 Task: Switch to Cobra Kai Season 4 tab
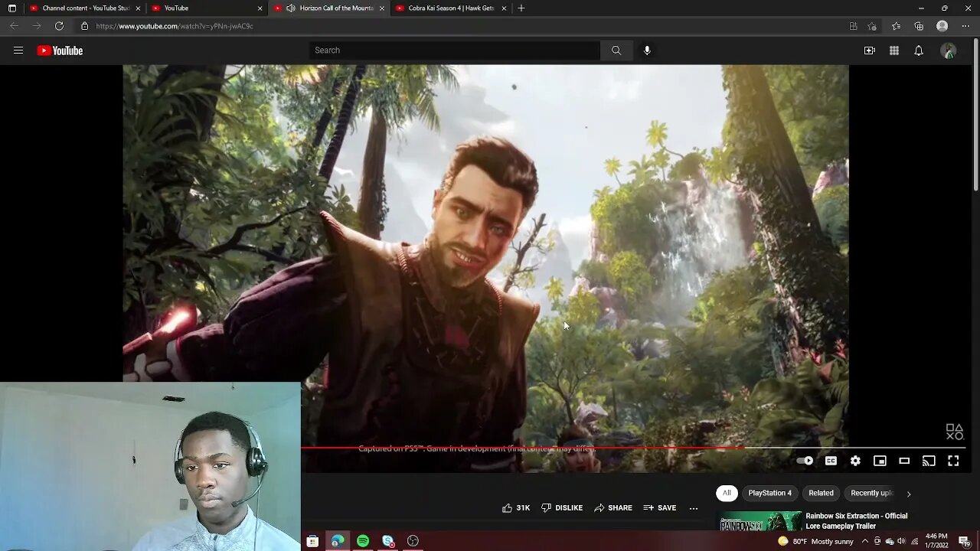(x=451, y=8)
